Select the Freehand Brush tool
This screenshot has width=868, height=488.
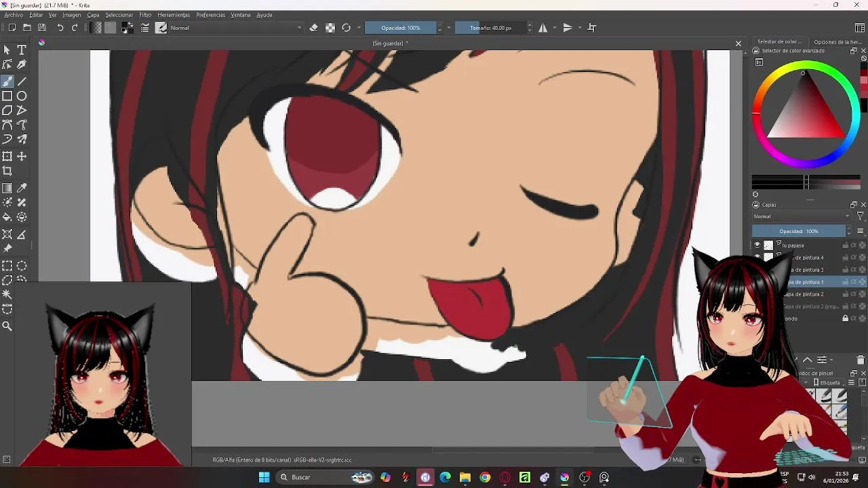click(7, 81)
